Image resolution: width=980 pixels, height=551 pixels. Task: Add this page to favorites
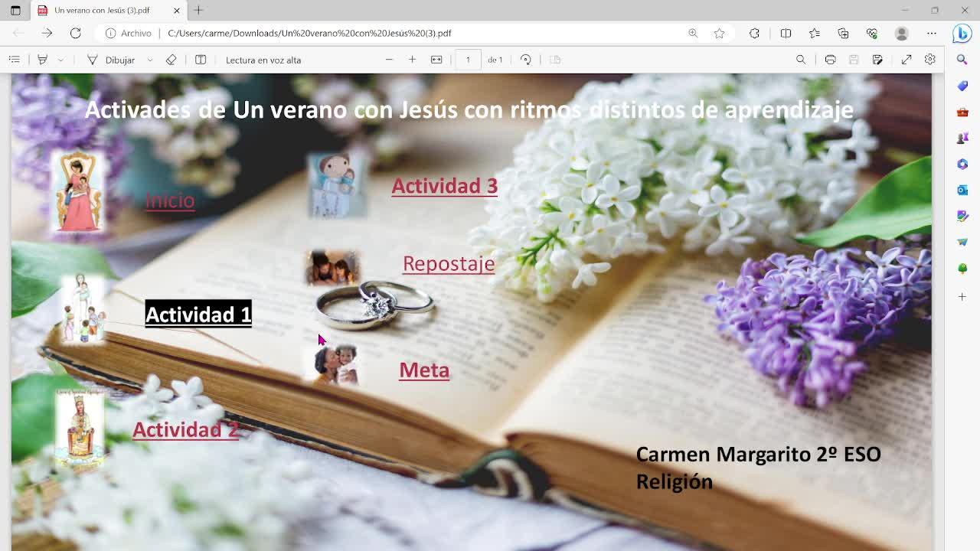[x=719, y=33]
